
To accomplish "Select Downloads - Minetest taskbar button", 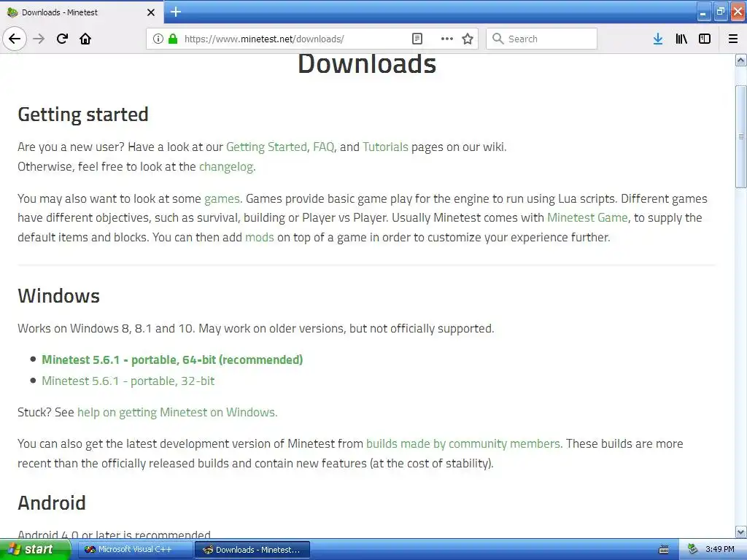I will pyautogui.click(x=252, y=550).
